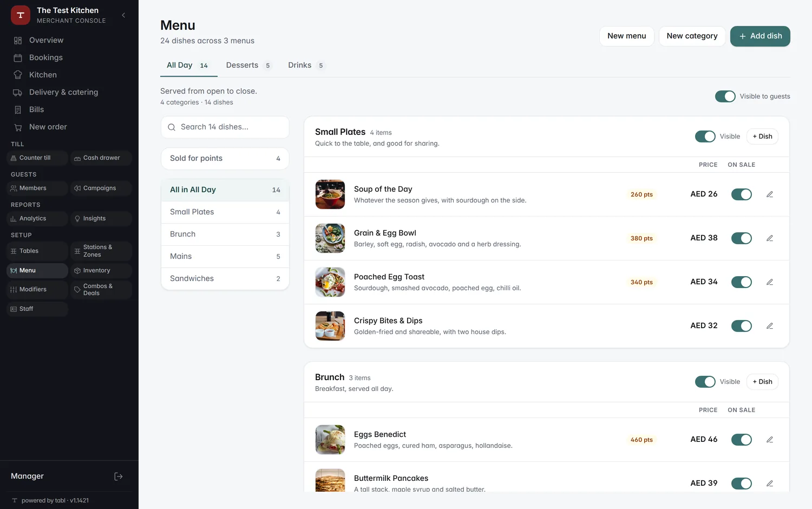Viewport: 812px width, 509px height.
Task: Switch to the Drinks menu tab
Action: (306, 66)
